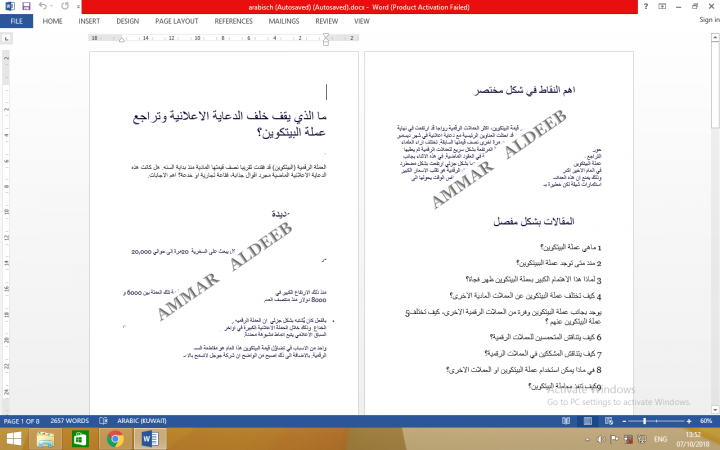This screenshot has width=720, height=450.
Task: Click the Redo icon in title bar
Action: pos(65,6)
